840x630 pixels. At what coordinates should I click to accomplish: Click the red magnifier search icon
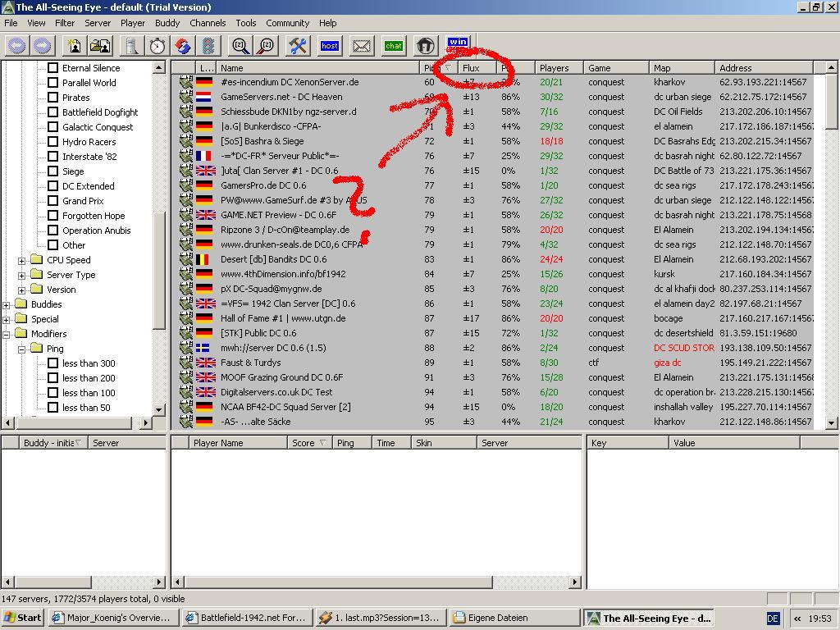point(266,46)
